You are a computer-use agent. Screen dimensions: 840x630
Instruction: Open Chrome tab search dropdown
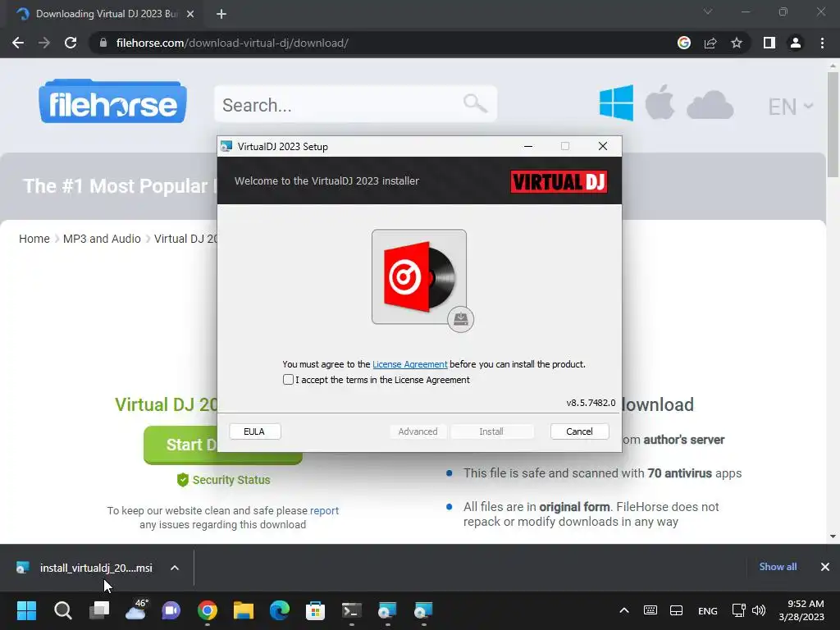[708, 11]
